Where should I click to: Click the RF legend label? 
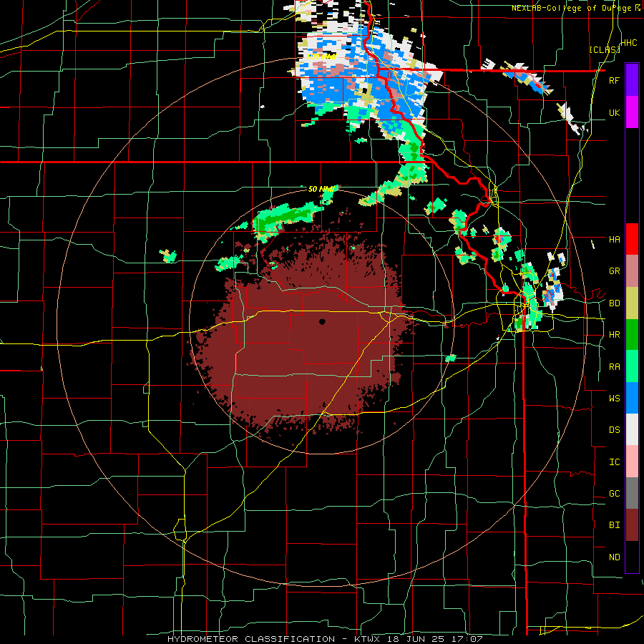pos(614,80)
